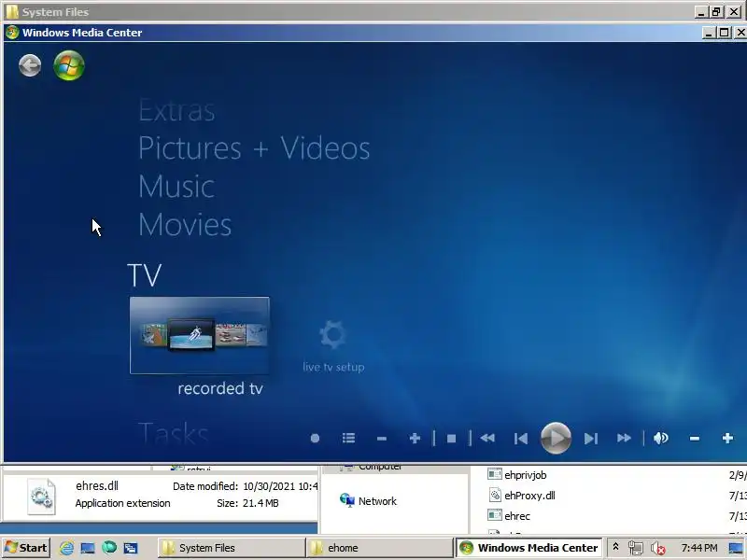Skip forward with the Next button

[x=591, y=439]
